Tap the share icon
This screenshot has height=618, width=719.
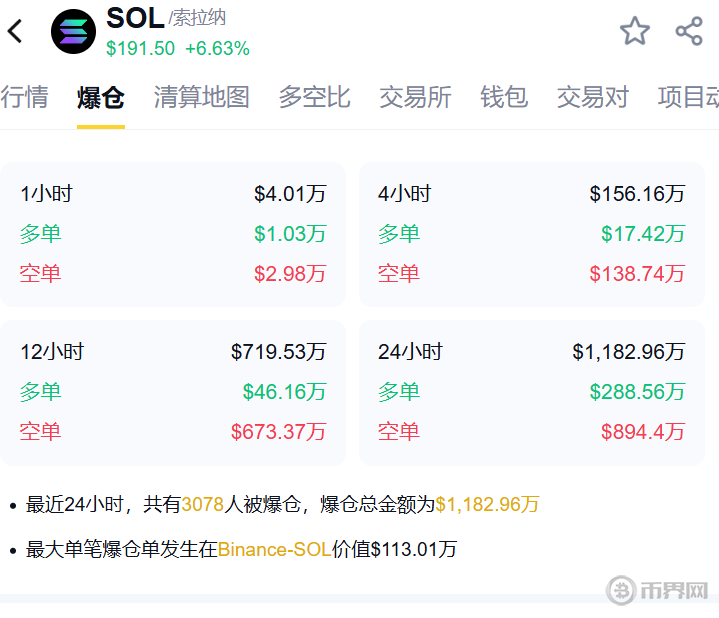[x=689, y=31]
